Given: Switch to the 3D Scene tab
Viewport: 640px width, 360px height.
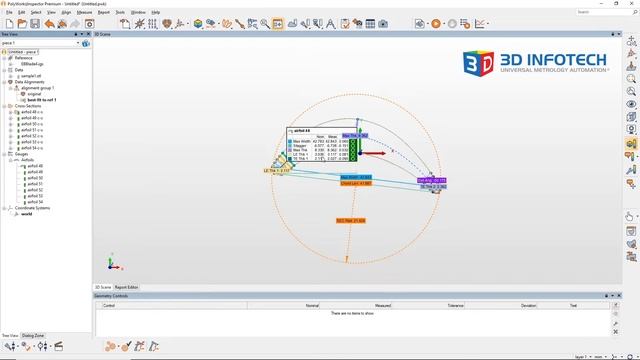Looking at the screenshot, I should pyautogui.click(x=103, y=287).
